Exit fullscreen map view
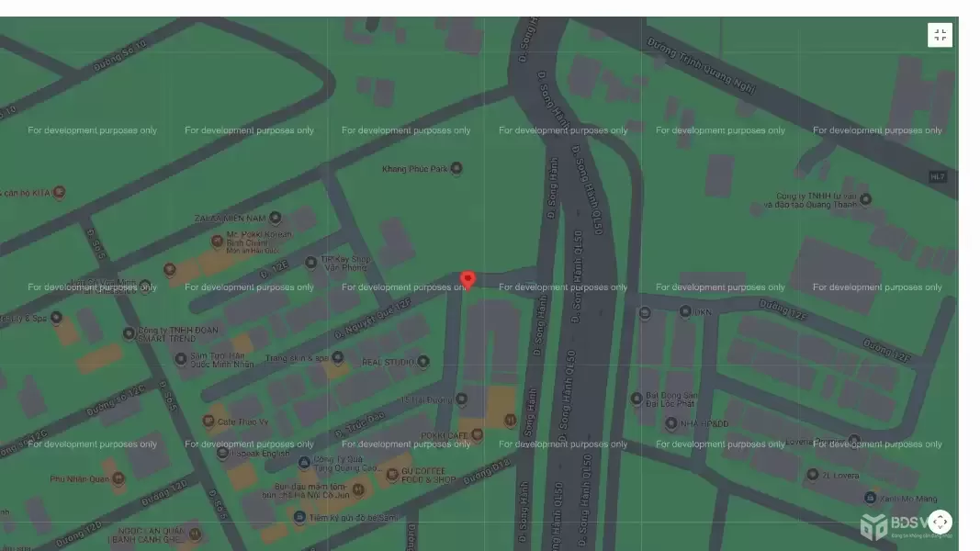The height and width of the screenshot is (551, 980). point(940,35)
